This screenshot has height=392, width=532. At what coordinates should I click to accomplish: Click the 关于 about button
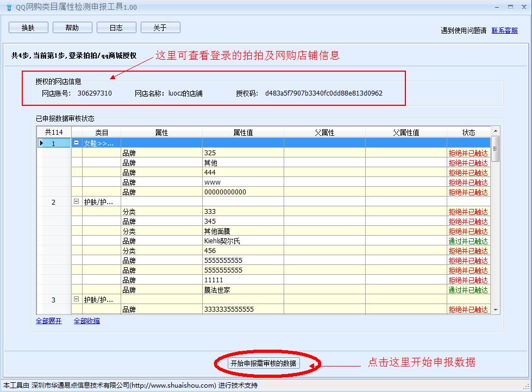click(160, 28)
